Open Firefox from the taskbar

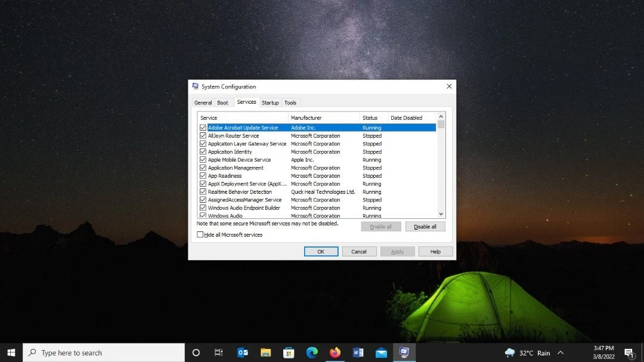tap(335, 352)
